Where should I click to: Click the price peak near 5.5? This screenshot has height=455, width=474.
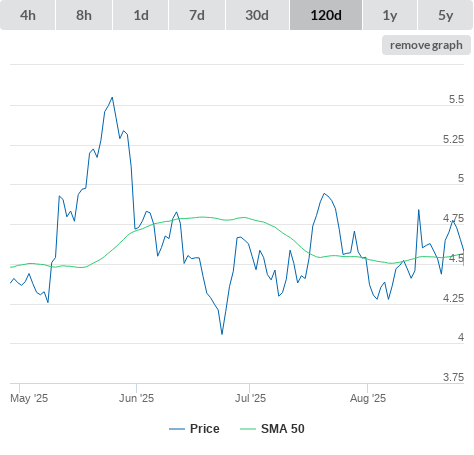pyautogui.click(x=112, y=97)
